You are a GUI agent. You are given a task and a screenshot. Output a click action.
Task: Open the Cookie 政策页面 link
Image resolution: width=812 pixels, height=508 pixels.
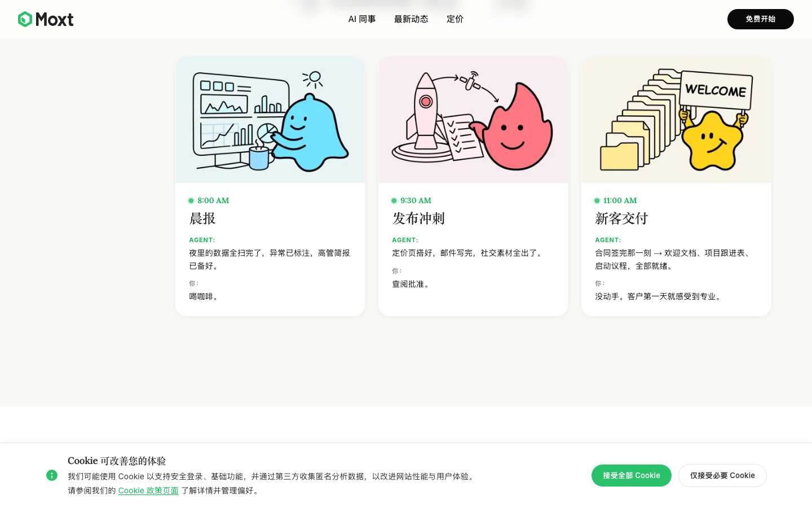(148, 491)
